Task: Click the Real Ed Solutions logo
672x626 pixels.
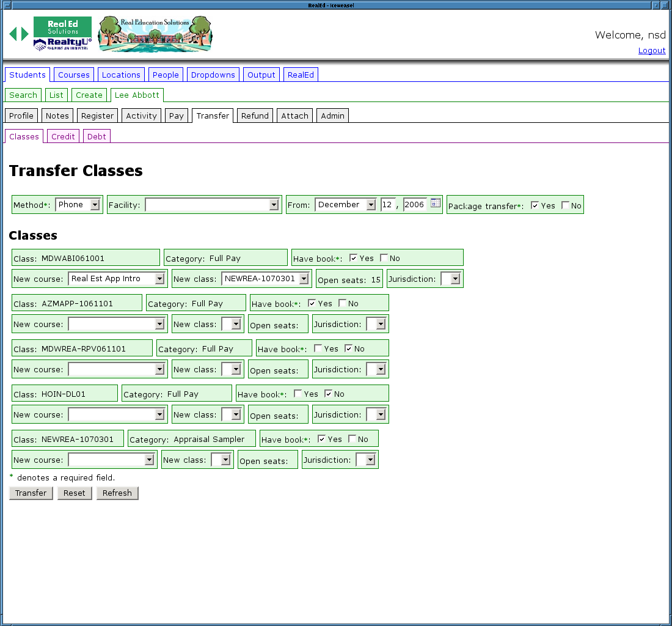Action: [x=62, y=34]
